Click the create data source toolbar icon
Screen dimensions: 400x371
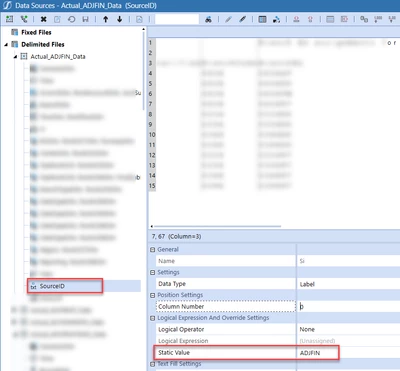[x=10, y=19]
